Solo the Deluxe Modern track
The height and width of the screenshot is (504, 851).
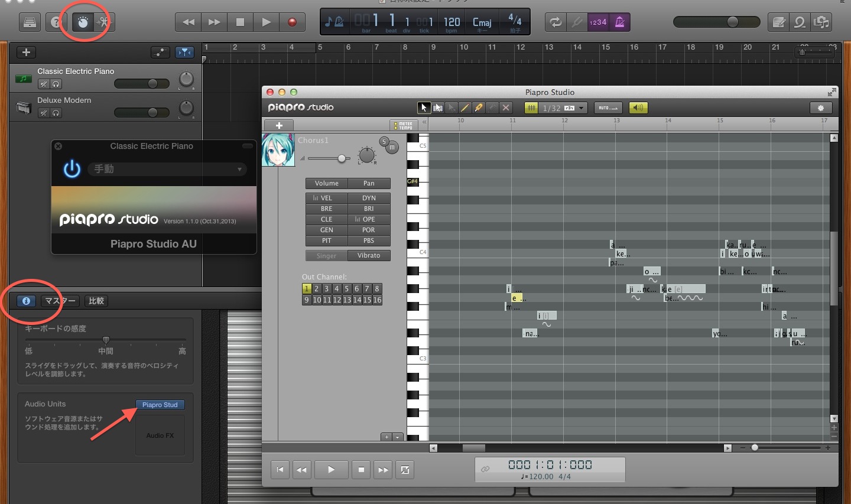[x=56, y=113]
